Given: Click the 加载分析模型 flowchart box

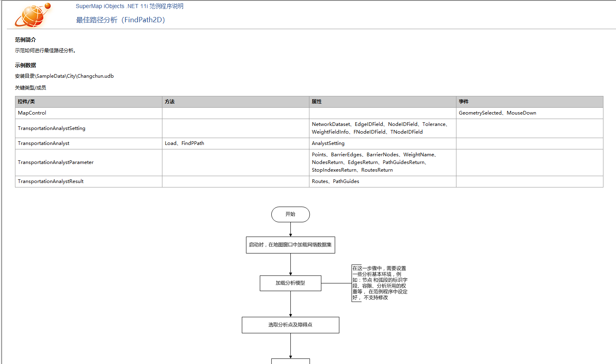Looking at the screenshot, I should 290,283.
